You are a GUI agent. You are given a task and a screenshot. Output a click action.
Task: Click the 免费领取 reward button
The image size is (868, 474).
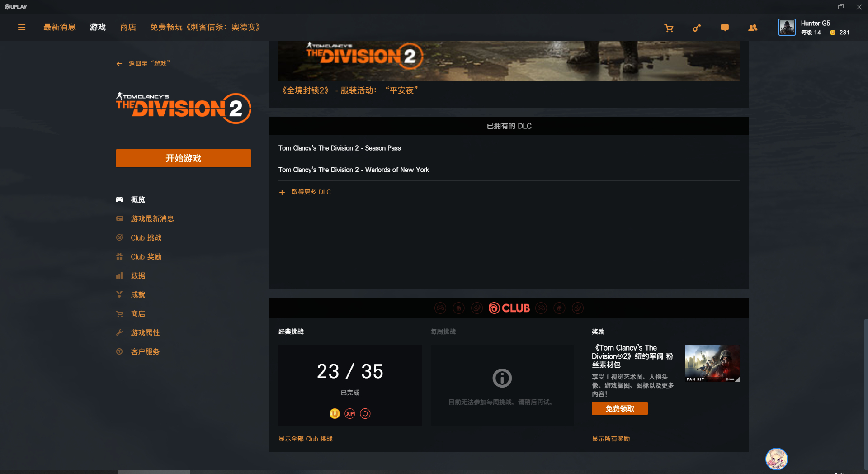point(620,408)
